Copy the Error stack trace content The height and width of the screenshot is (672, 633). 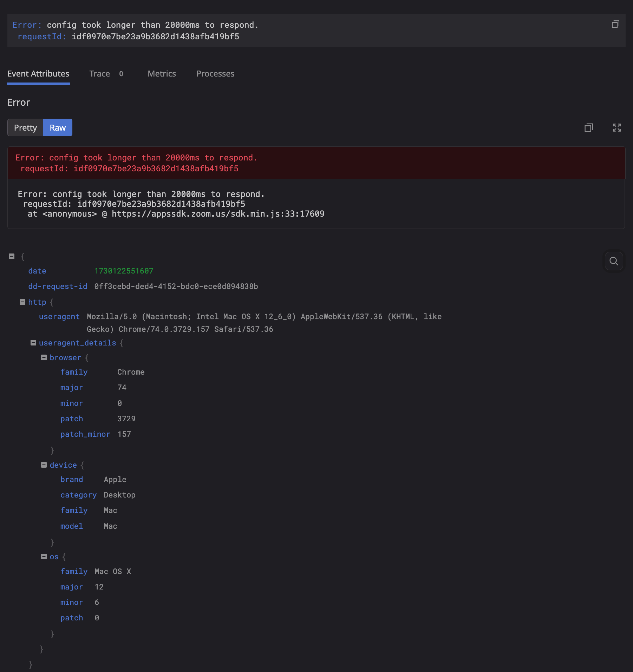click(x=589, y=127)
